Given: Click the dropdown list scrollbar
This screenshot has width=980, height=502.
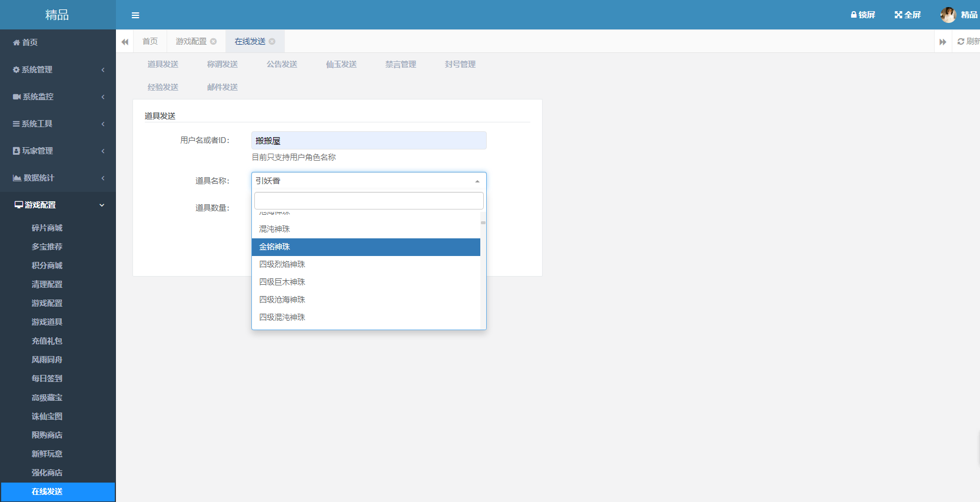Looking at the screenshot, I should point(483,223).
